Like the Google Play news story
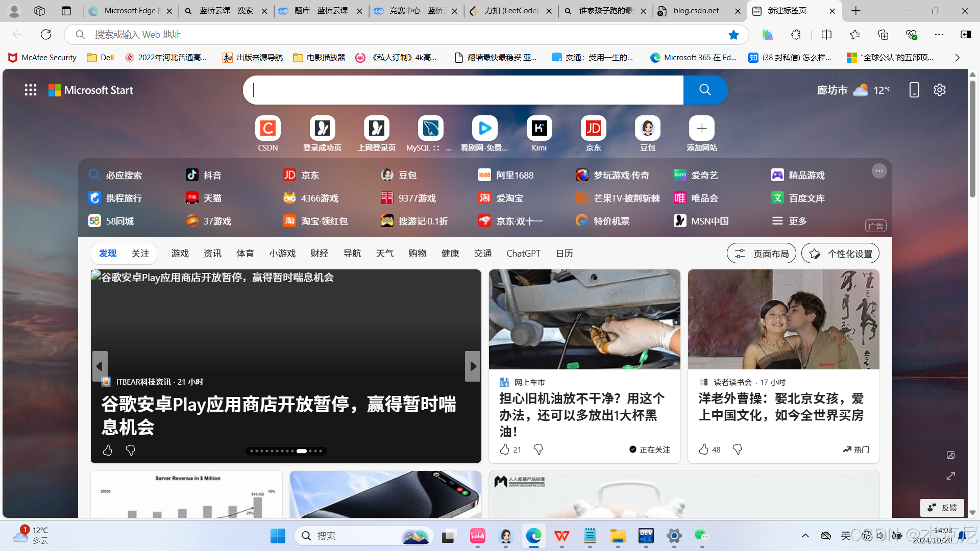The image size is (980, 551). tap(107, 450)
